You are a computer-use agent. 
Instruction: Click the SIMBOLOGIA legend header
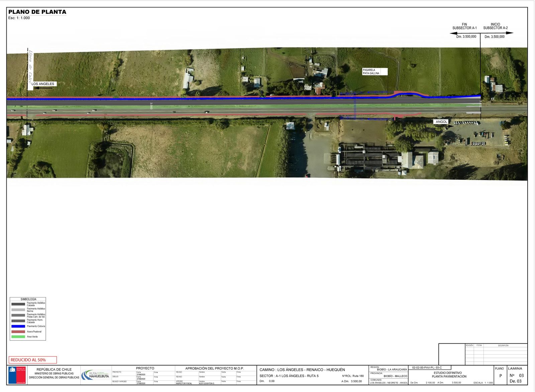[28, 299]
